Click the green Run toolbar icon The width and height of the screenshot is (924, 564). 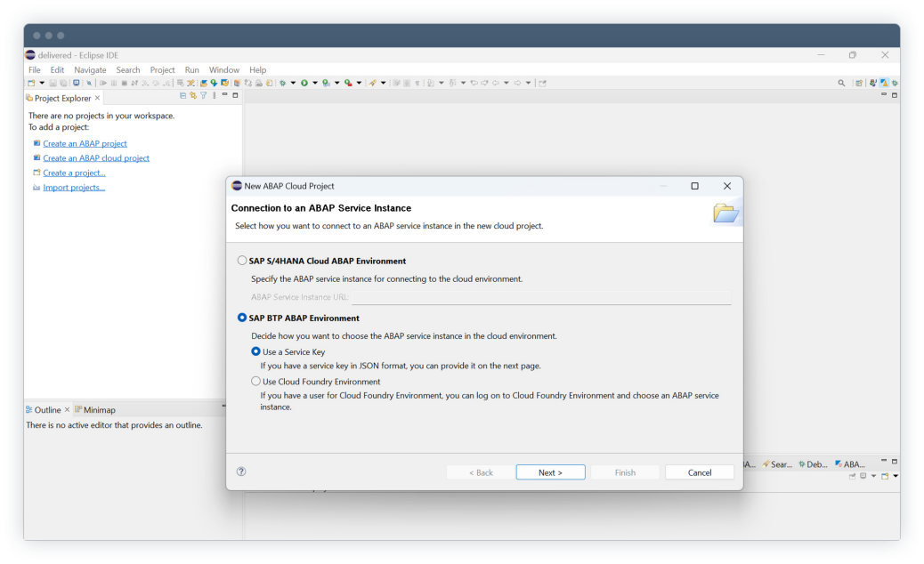(x=304, y=83)
